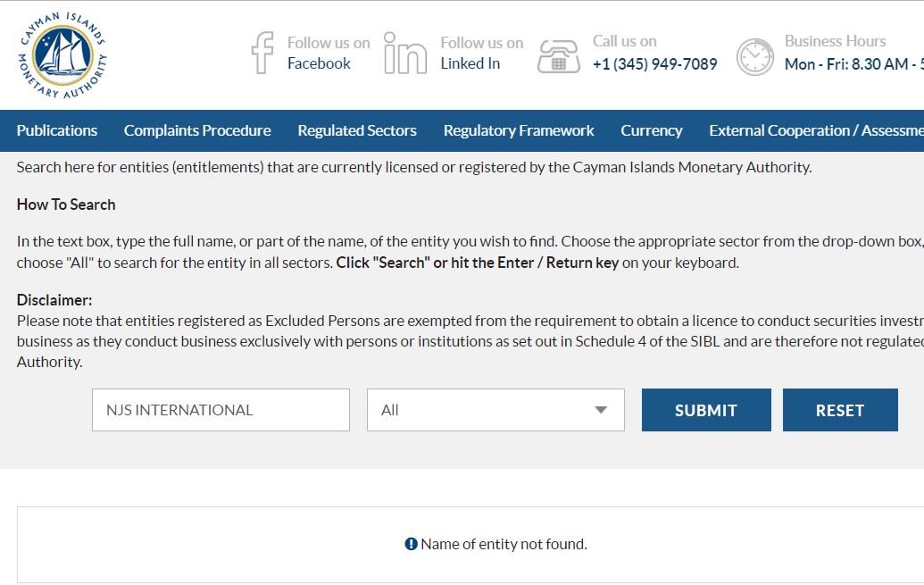Click the exclamation icon in the not-found message
Image resolution: width=924 pixels, height=585 pixels.
tap(411, 544)
